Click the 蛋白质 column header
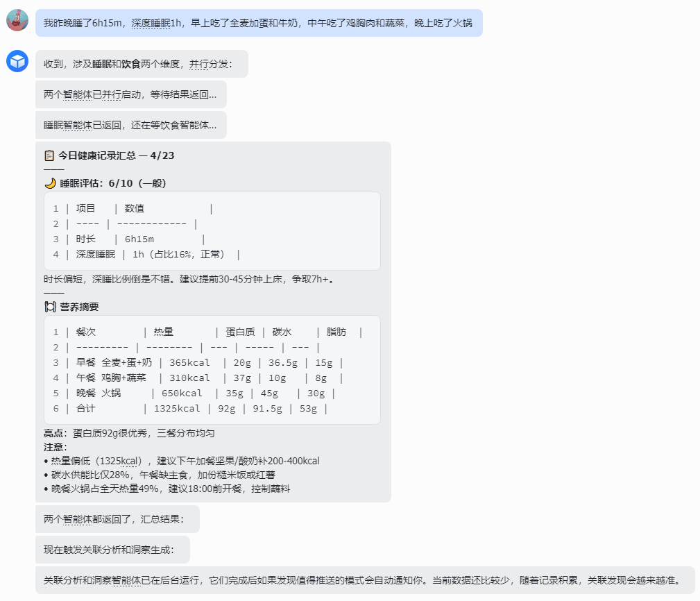This screenshot has height=601, width=700. (240, 332)
